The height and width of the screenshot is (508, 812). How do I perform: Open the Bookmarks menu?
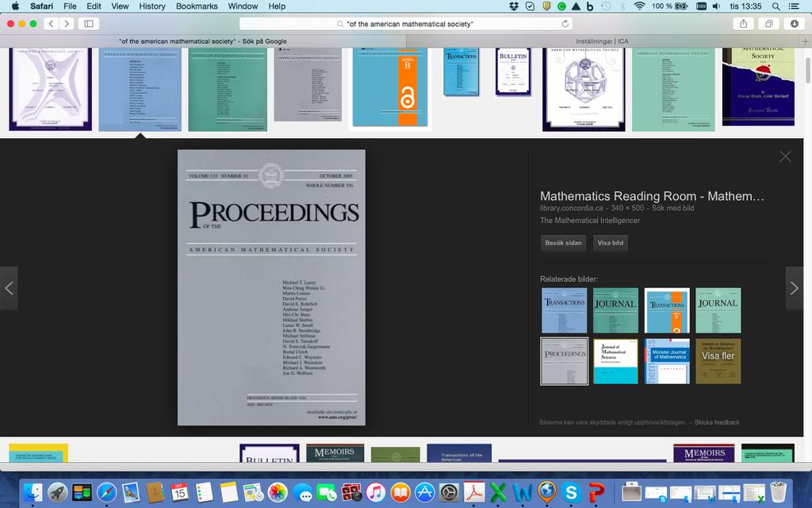pyautogui.click(x=197, y=6)
